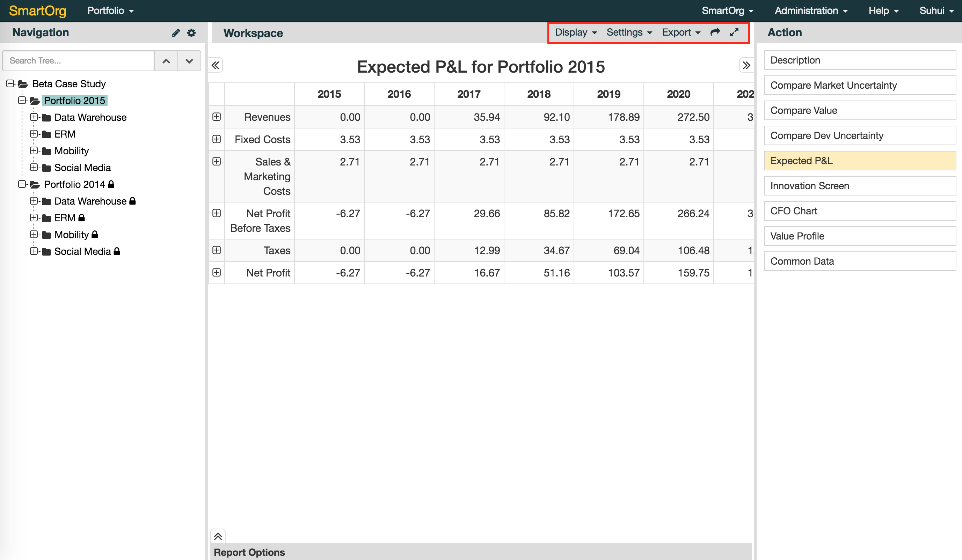Screen dimensions: 962x560
Task: Click the pencil edit icon in Navigation
Action: point(175,33)
